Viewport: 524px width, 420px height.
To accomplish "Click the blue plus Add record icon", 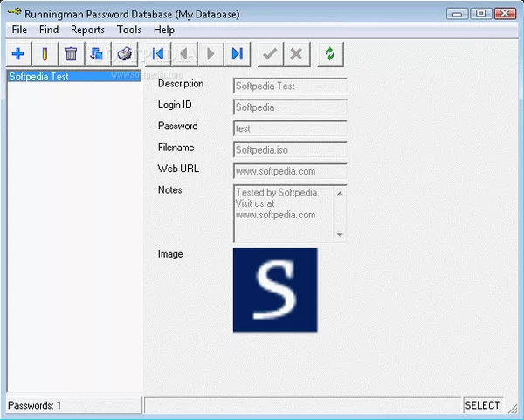I will click(18, 54).
